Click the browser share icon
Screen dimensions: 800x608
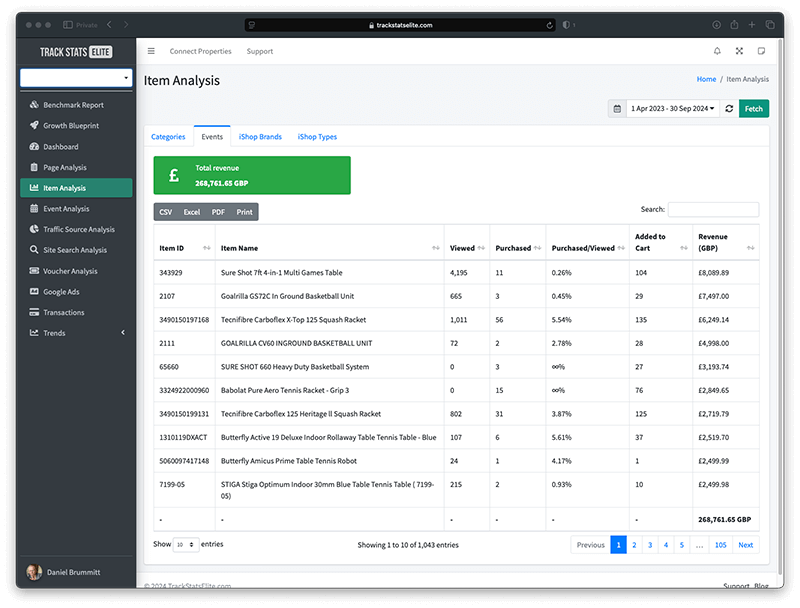734,24
